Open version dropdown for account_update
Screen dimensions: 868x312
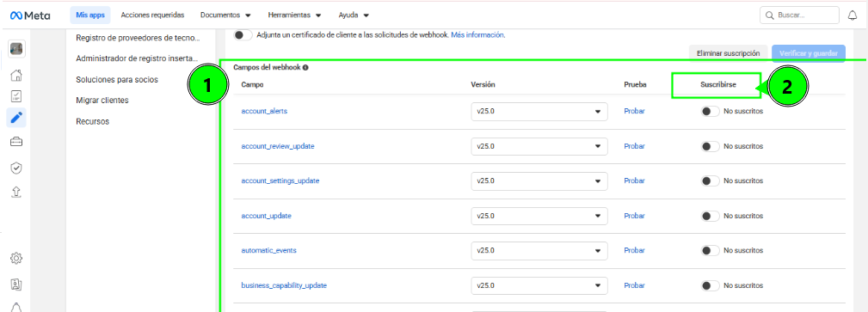click(x=539, y=216)
